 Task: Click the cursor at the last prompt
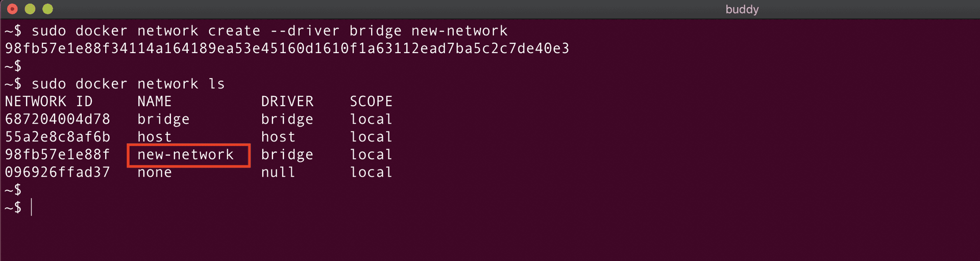(x=32, y=207)
